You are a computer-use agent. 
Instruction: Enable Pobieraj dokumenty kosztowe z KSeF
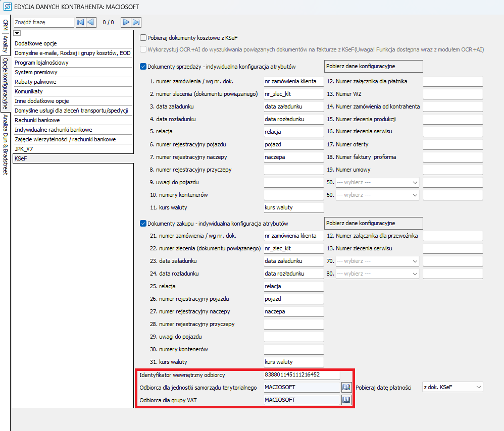click(143, 37)
